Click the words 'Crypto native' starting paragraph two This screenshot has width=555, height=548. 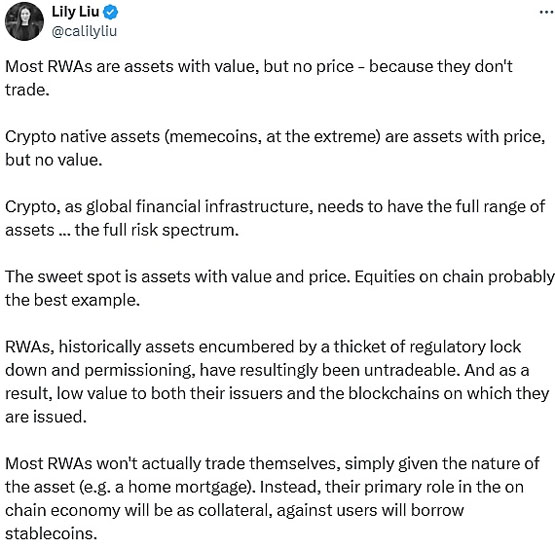[56, 136]
